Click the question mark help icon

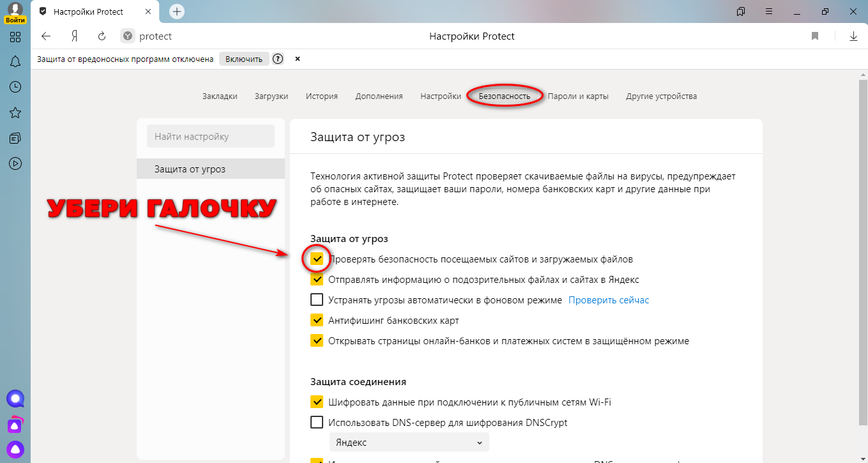click(278, 59)
